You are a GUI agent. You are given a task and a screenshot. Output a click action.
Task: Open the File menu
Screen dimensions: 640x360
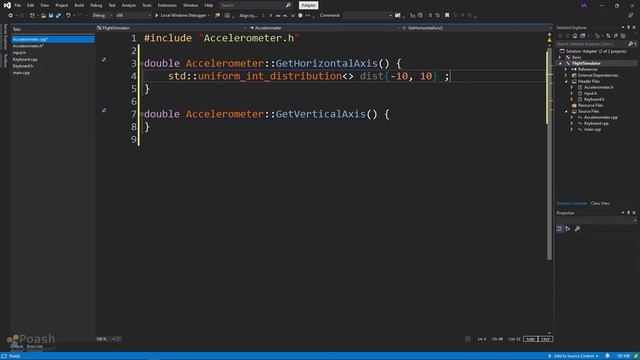pos(18,5)
